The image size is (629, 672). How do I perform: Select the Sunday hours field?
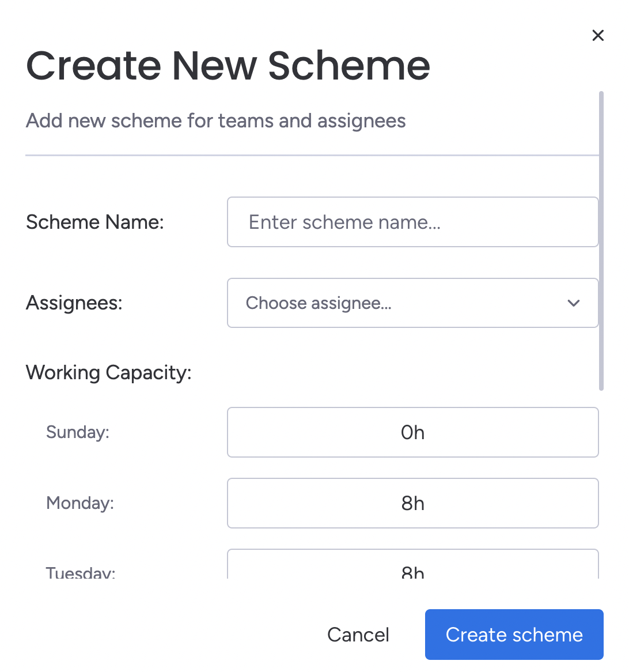412,432
